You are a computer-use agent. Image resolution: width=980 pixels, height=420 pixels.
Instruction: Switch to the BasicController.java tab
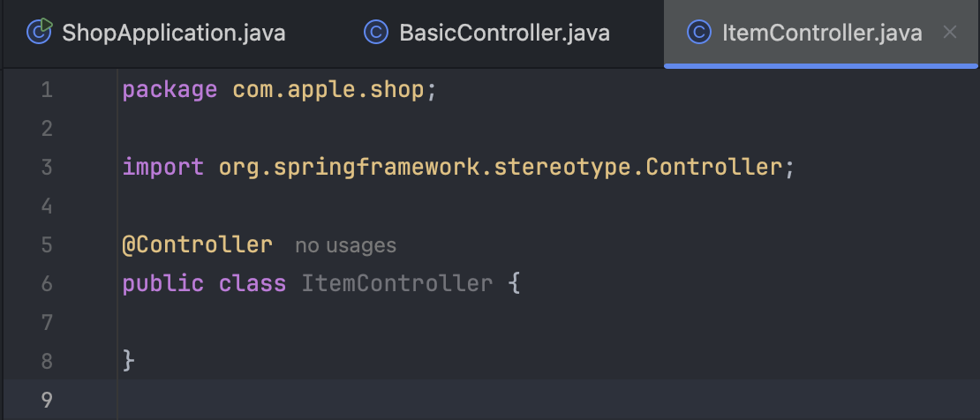coord(487,32)
